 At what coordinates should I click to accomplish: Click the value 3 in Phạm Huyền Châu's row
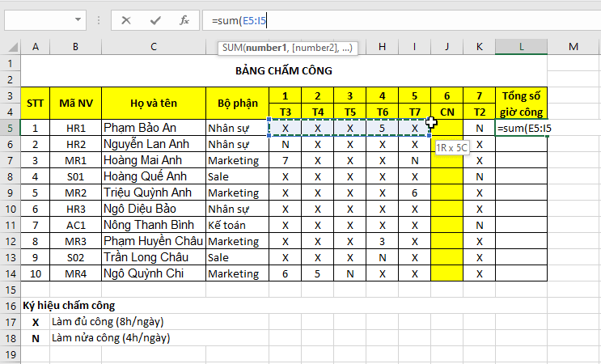pos(382,241)
